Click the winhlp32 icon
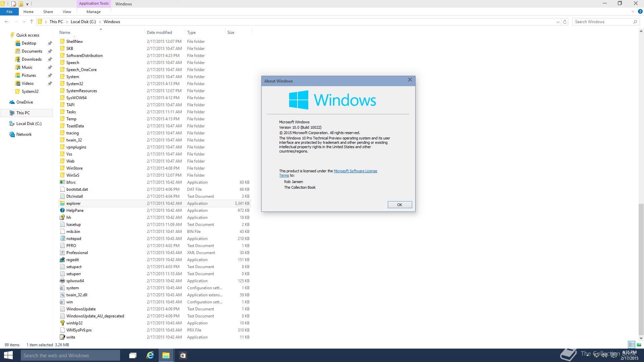This screenshot has height=362, width=644. tap(62, 323)
